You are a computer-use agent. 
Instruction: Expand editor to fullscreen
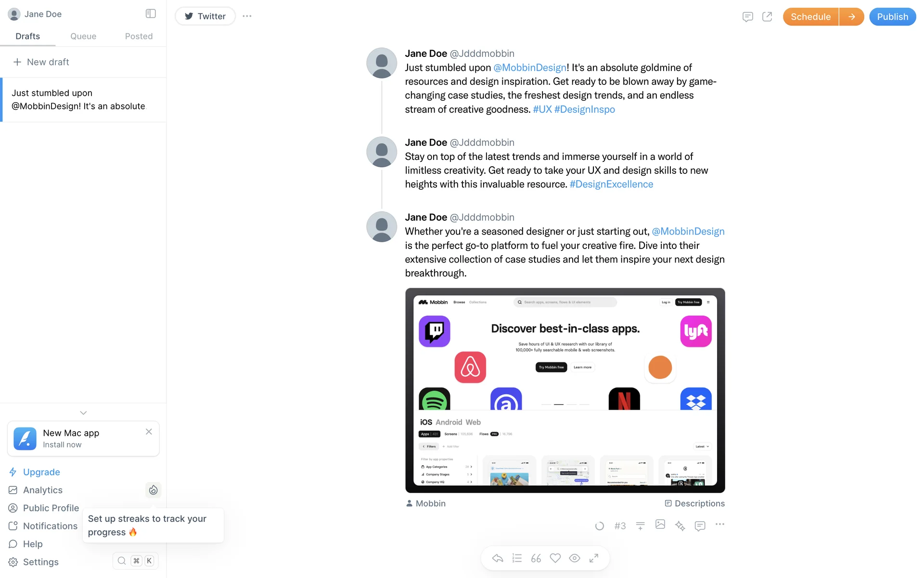(x=594, y=558)
